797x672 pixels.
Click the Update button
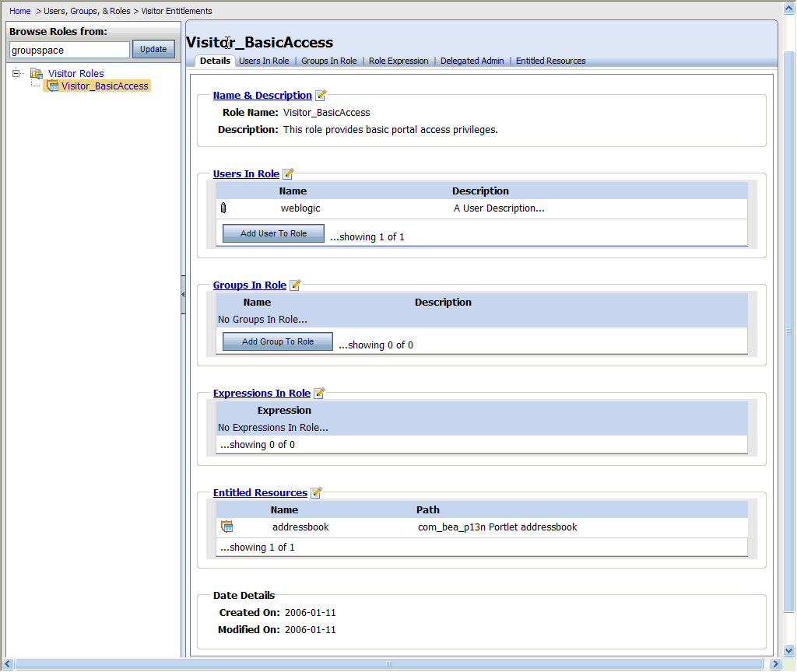[153, 49]
